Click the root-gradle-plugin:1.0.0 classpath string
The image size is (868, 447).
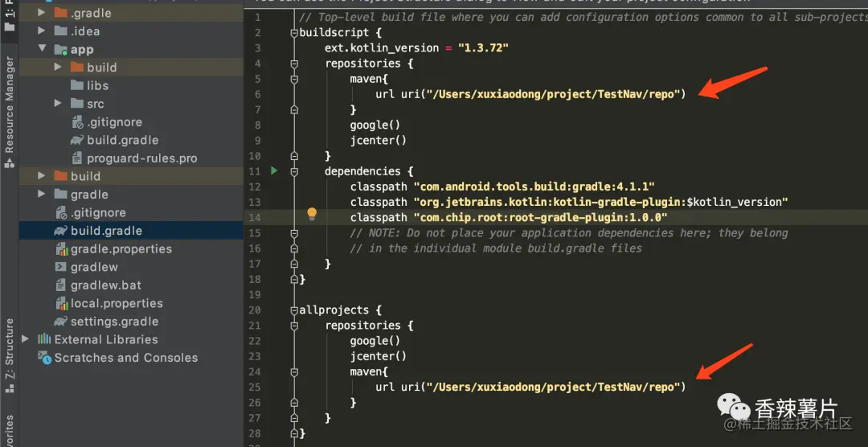[540, 217]
